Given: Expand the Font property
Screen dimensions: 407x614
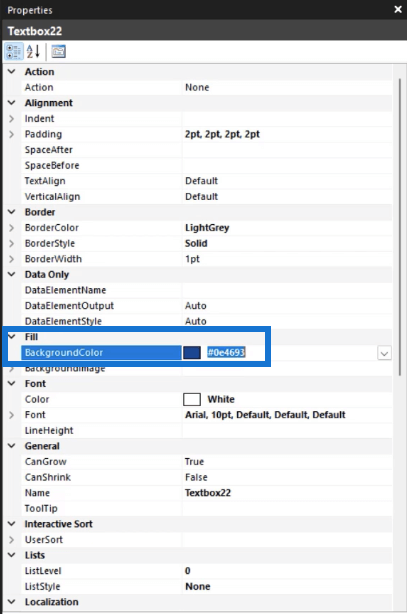Looking at the screenshot, I should pyautogui.click(x=11, y=415).
